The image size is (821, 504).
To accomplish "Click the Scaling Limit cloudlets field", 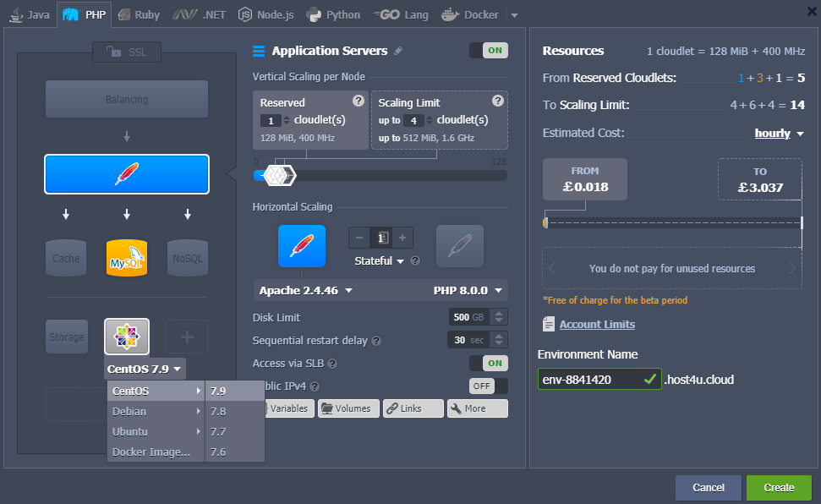I will click(x=413, y=120).
